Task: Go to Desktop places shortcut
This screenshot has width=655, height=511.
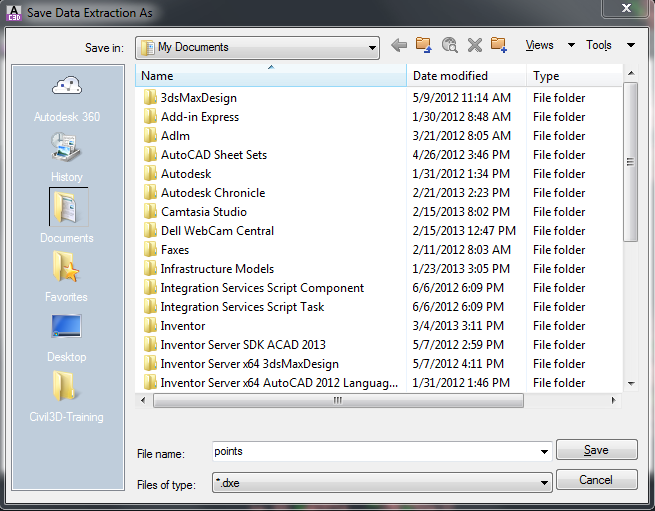Action: [x=67, y=338]
